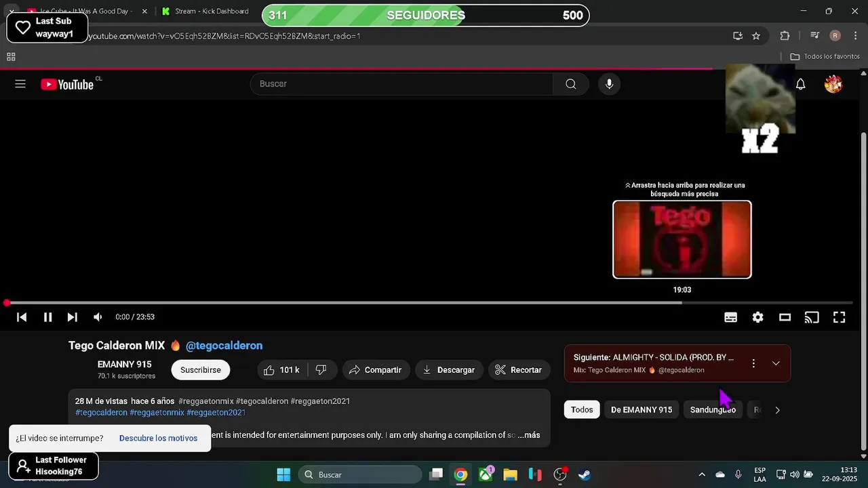Open media controls in Chrome toolbar

pyautogui.click(x=815, y=36)
